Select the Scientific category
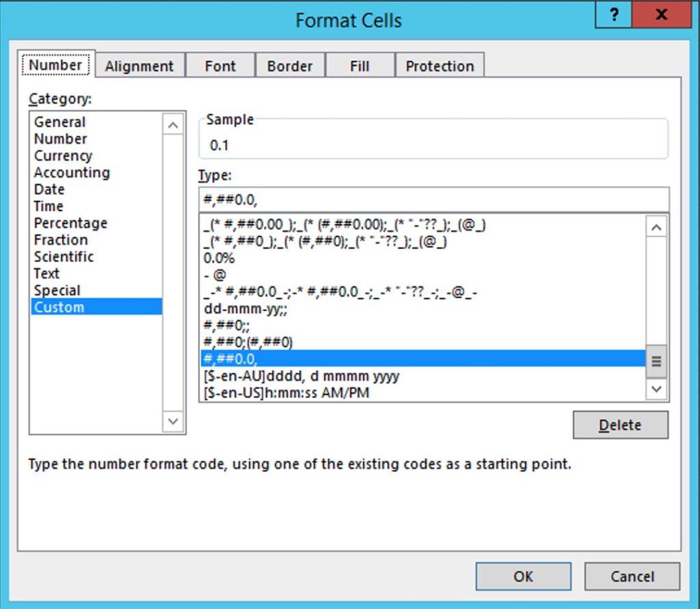This screenshot has width=700, height=609. pos(64,257)
